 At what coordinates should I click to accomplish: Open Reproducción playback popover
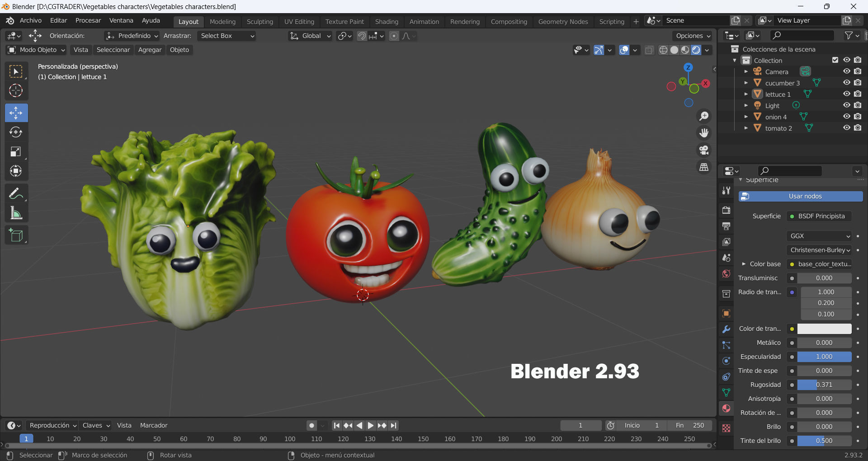pos(52,425)
